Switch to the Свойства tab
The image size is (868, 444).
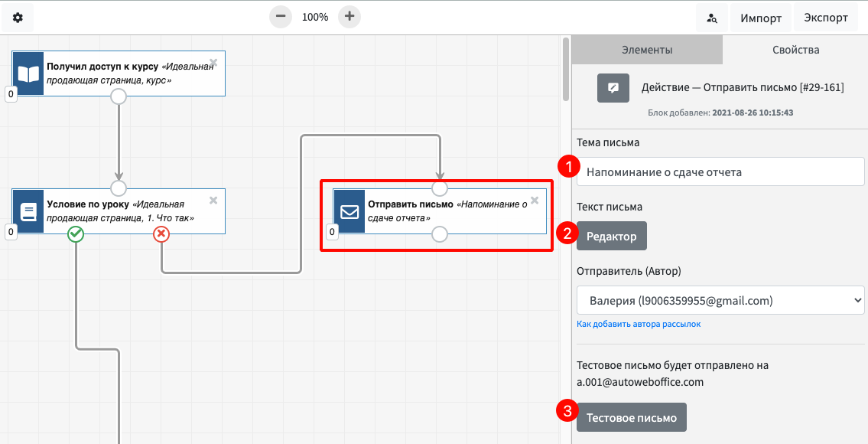pyautogui.click(x=795, y=50)
